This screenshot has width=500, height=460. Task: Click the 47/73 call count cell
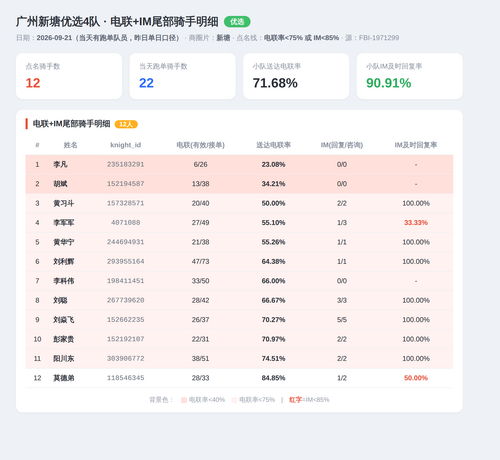(201, 261)
